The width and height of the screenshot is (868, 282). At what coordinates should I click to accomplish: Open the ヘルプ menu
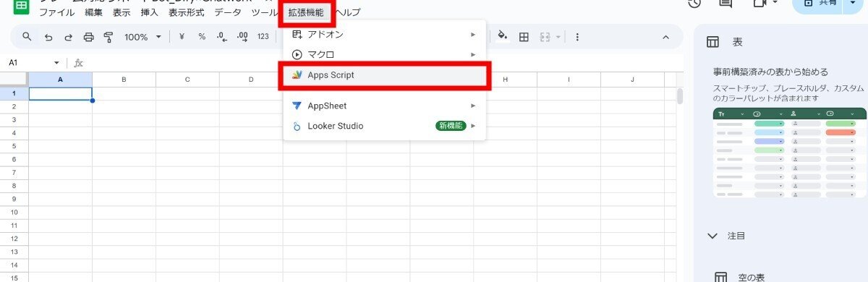coord(348,12)
